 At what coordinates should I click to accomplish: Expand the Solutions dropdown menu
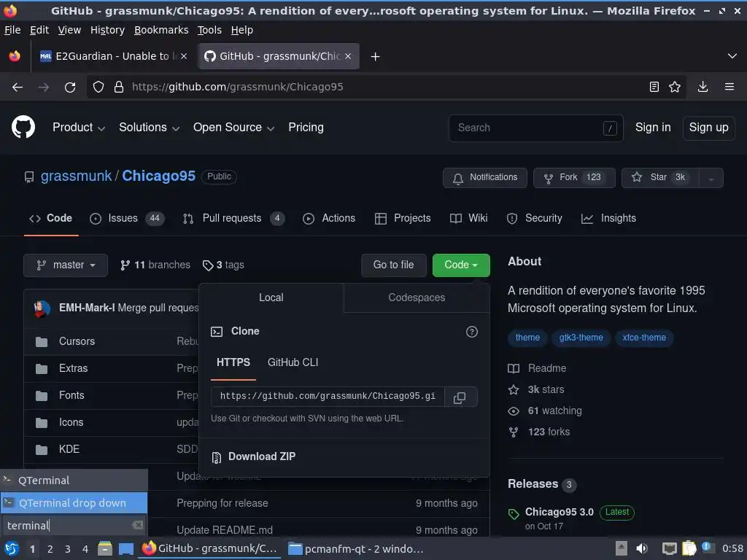pos(149,128)
